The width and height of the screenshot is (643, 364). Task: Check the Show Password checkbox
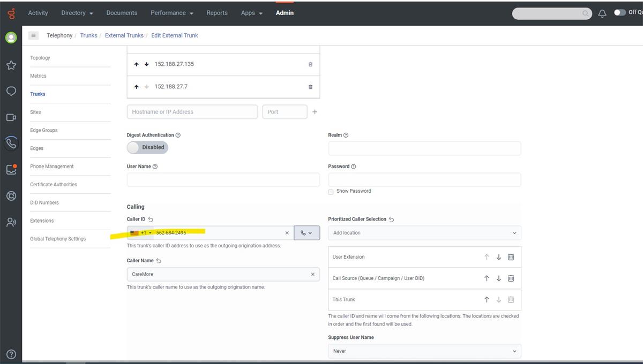[331, 191]
